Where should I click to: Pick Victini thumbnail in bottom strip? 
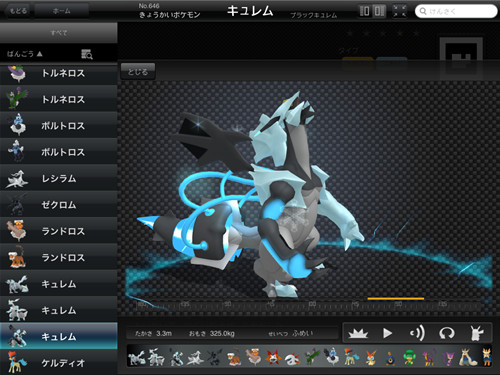371,357
